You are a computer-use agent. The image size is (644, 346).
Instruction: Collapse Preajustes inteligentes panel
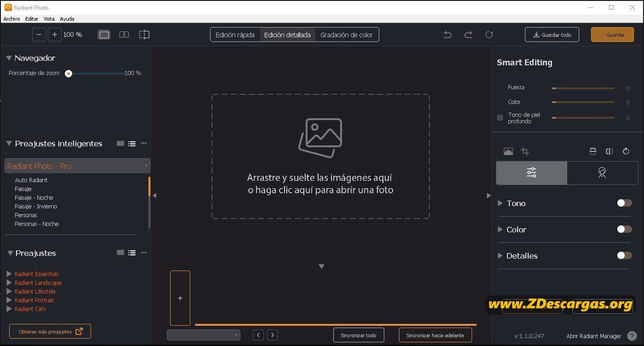pos(9,144)
